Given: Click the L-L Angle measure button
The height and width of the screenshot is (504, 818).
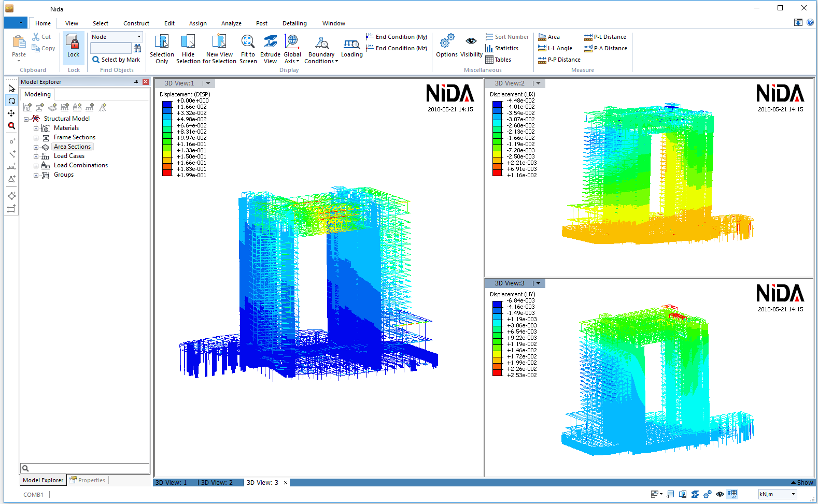Looking at the screenshot, I should [555, 48].
